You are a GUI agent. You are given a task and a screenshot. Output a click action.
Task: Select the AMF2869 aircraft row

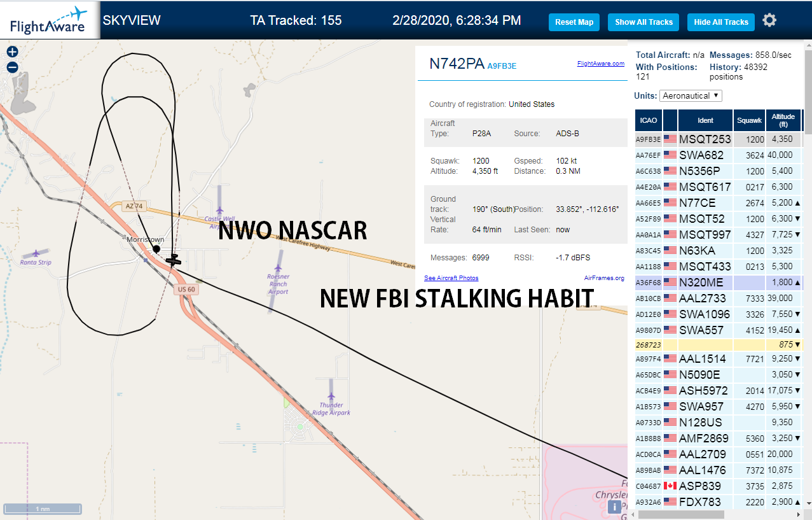[x=719, y=438]
